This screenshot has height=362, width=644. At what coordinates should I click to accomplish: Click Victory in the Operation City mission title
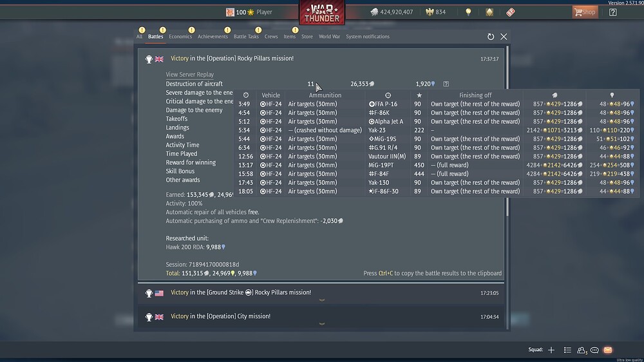click(x=220, y=316)
